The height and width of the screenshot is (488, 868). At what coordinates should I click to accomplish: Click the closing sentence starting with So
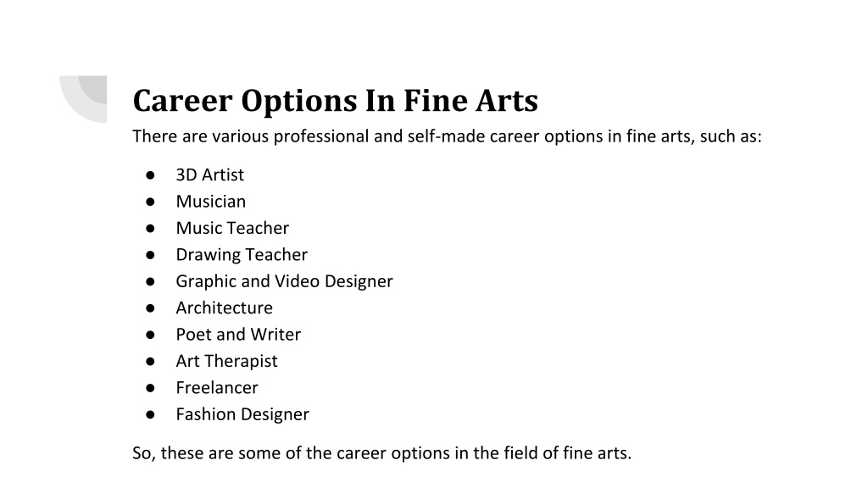[382, 453]
